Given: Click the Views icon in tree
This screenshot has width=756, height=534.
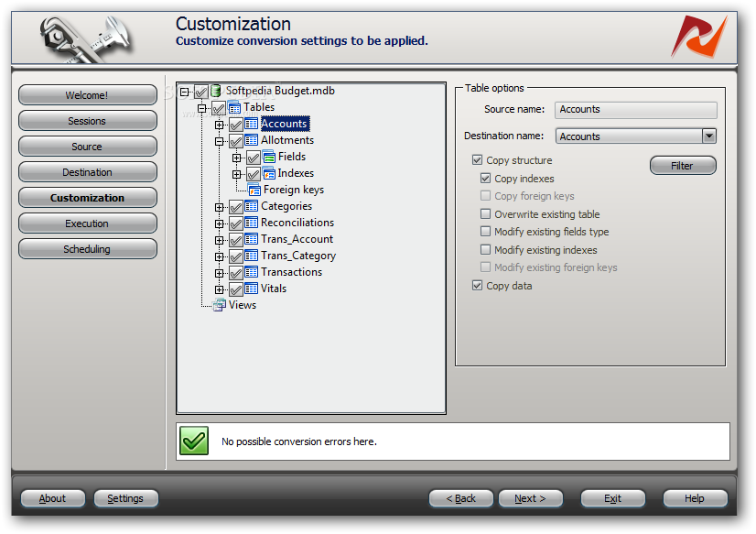Looking at the screenshot, I should [x=220, y=305].
